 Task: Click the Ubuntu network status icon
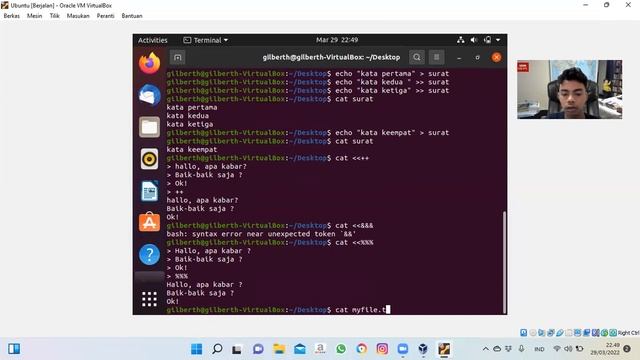tap(460, 40)
